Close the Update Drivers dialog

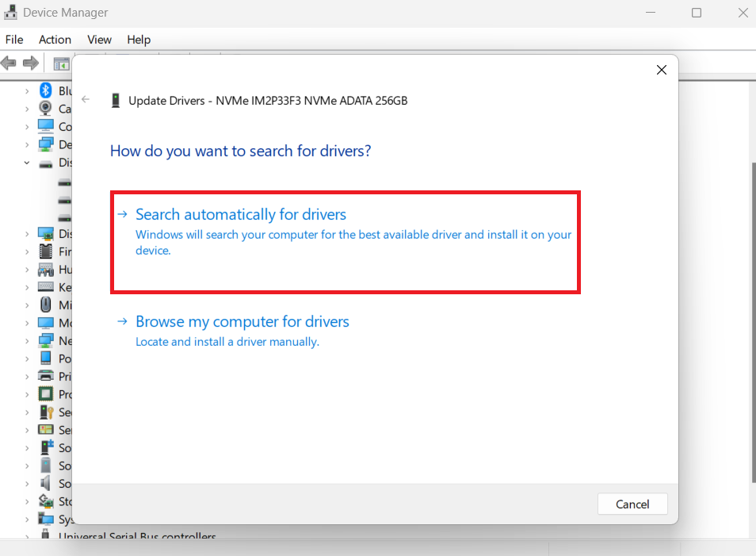click(x=662, y=70)
